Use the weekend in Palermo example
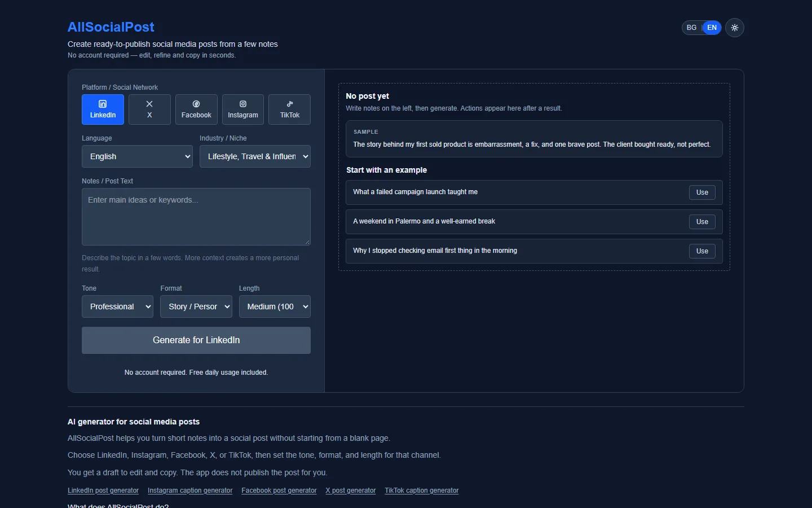This screenshot has width=812, height=508. (702, 222)
